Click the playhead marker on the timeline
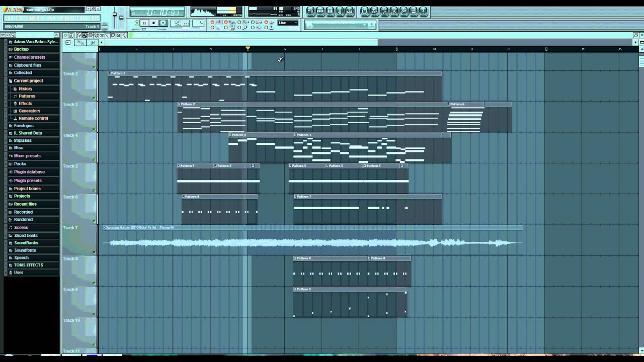This screenshot has width=644, height=362. click(248, 48)
